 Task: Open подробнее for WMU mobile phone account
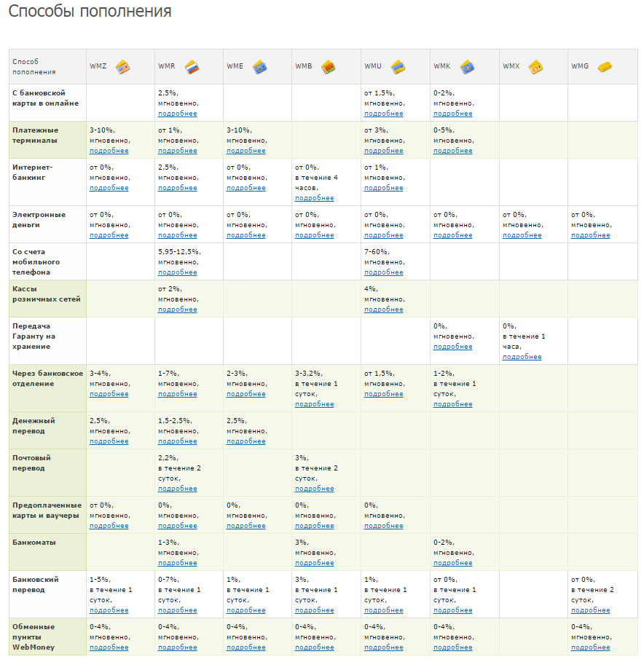(x=383, y=272)
